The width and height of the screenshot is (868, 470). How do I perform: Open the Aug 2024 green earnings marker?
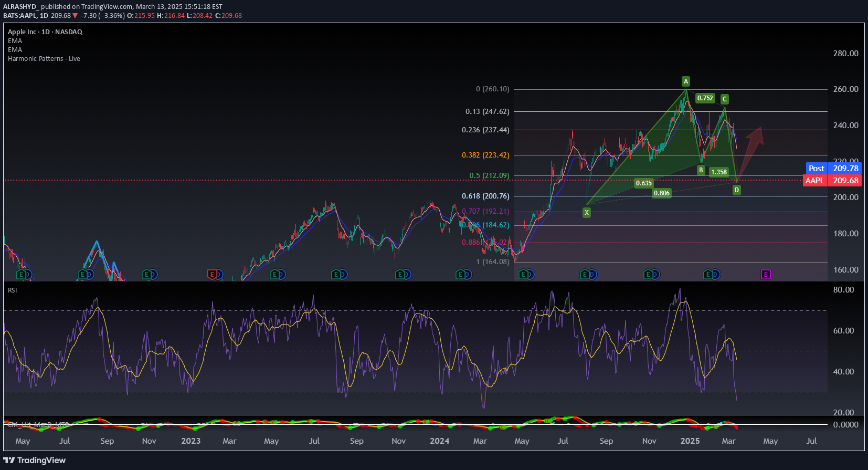(585, 274)
